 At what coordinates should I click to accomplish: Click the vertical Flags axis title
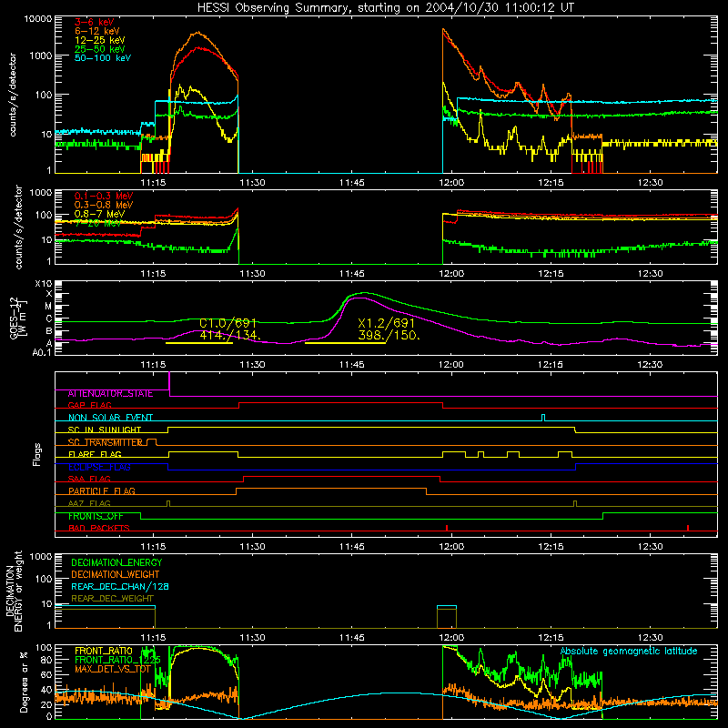[37, 454]
